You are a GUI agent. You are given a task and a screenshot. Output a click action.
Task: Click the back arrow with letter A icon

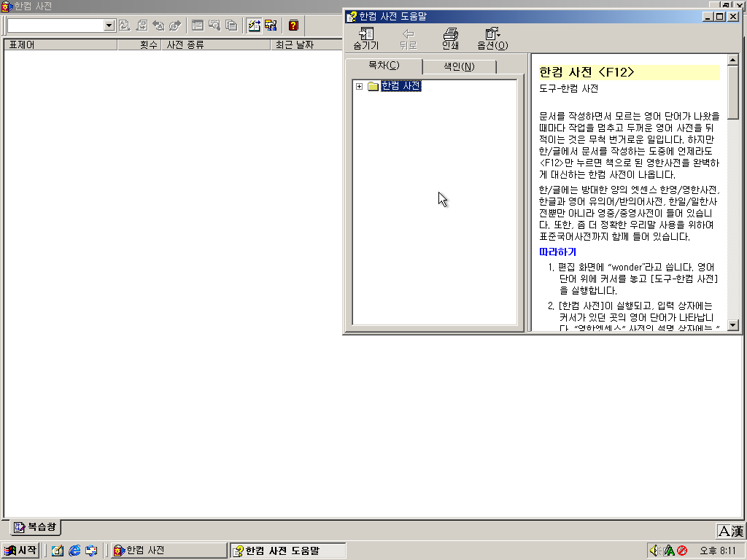(158, 26)
